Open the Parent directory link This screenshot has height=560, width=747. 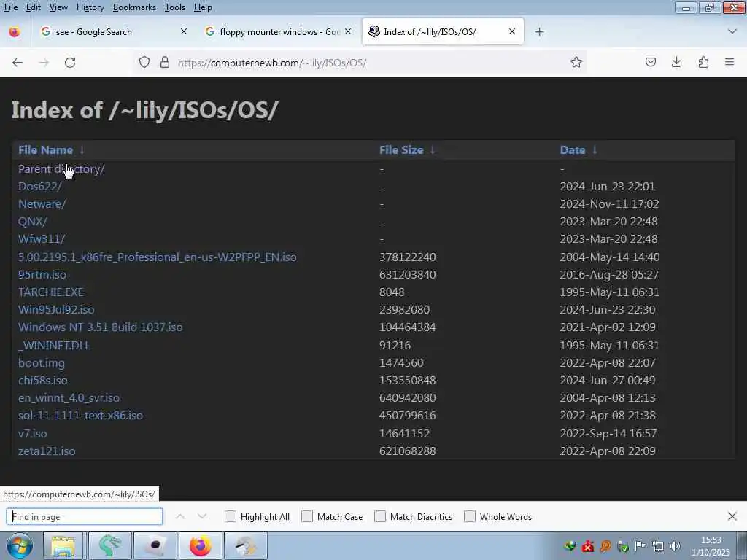pyautogui.click(x=61, y=168)
